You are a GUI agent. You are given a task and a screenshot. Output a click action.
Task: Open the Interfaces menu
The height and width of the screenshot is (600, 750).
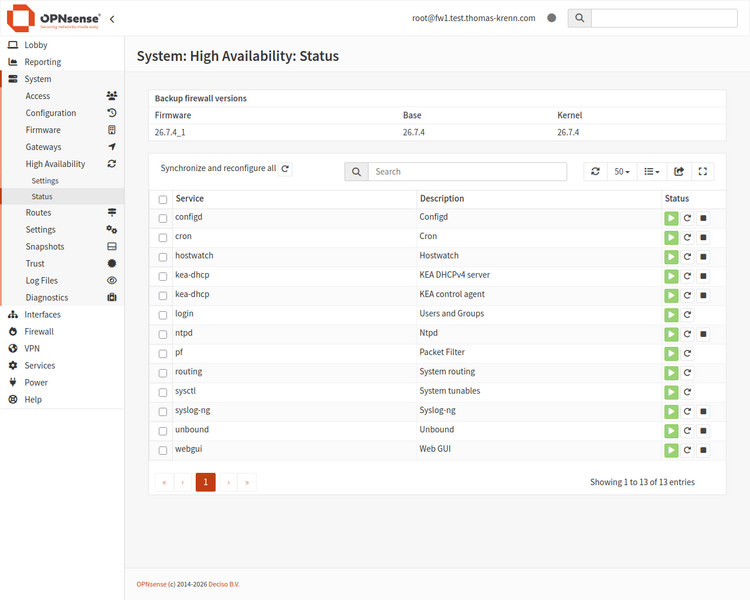tap(62, 314)
